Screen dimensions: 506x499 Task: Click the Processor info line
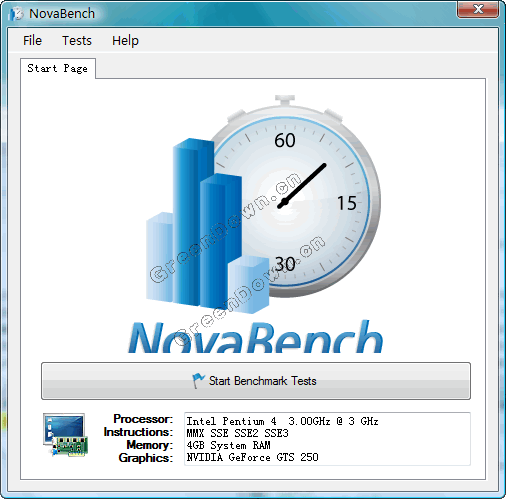(282, 421)
